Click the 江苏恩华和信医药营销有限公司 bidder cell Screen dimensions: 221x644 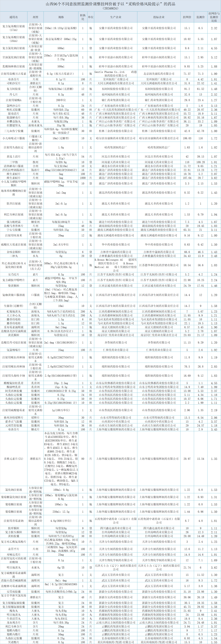click(159, 265)
